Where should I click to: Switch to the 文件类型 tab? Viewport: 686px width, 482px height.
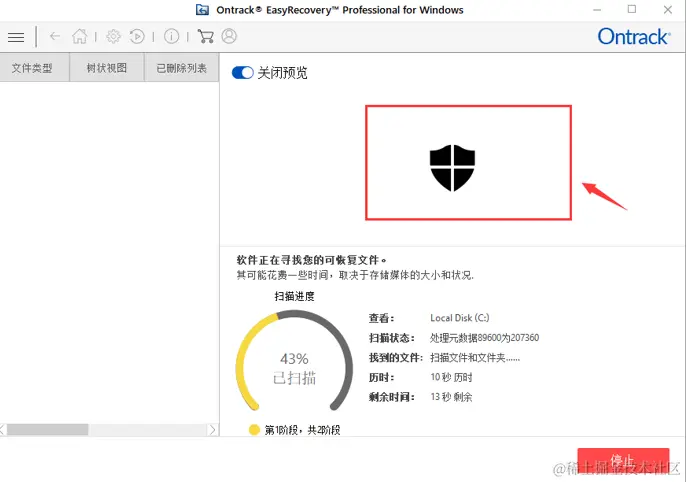pyautogui.click(x=35, y=68)
